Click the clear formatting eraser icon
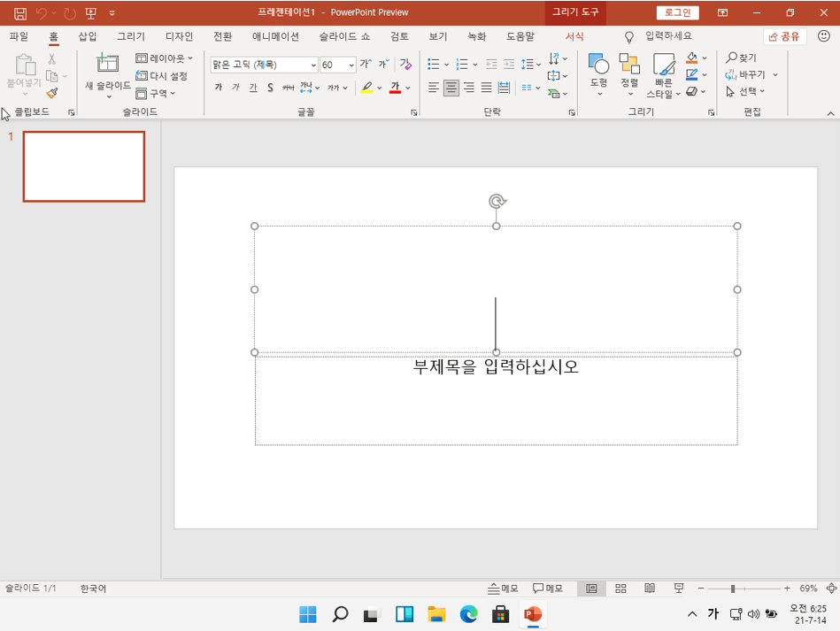 click(405, 65)
